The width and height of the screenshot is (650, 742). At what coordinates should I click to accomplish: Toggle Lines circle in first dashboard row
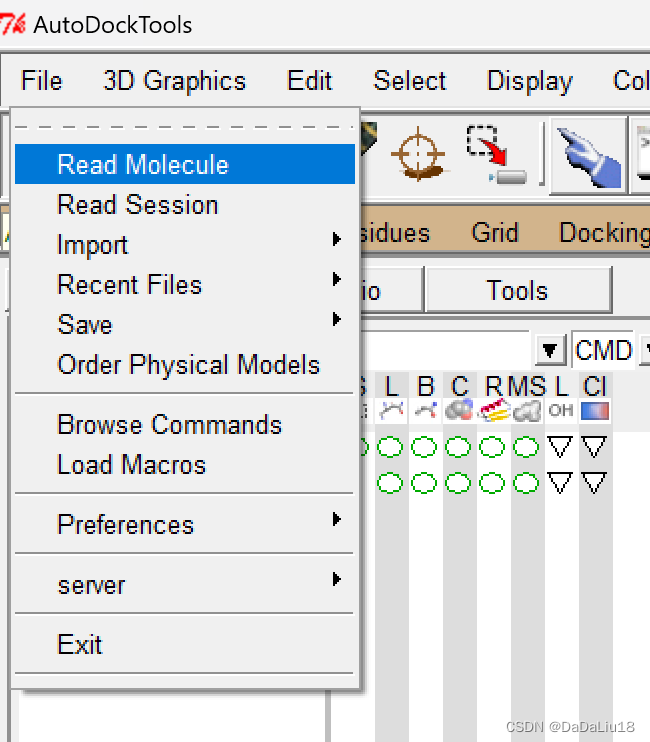coord(390,447)
